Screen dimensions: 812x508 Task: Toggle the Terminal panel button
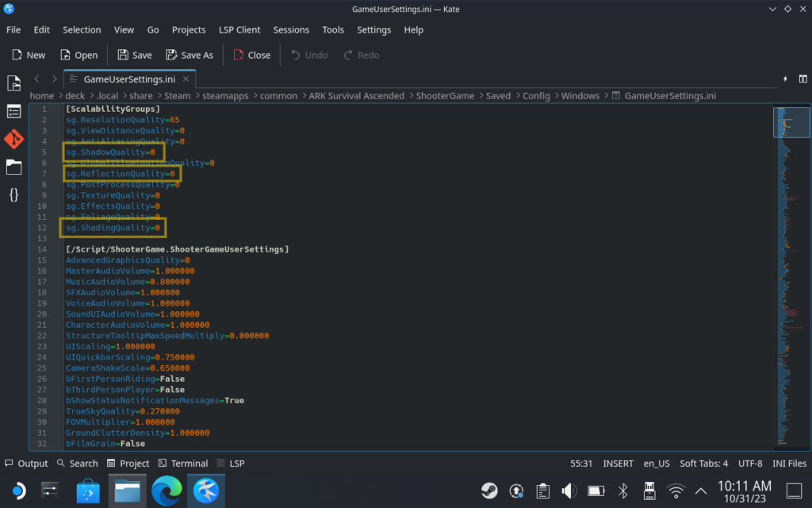coord(183,464)
